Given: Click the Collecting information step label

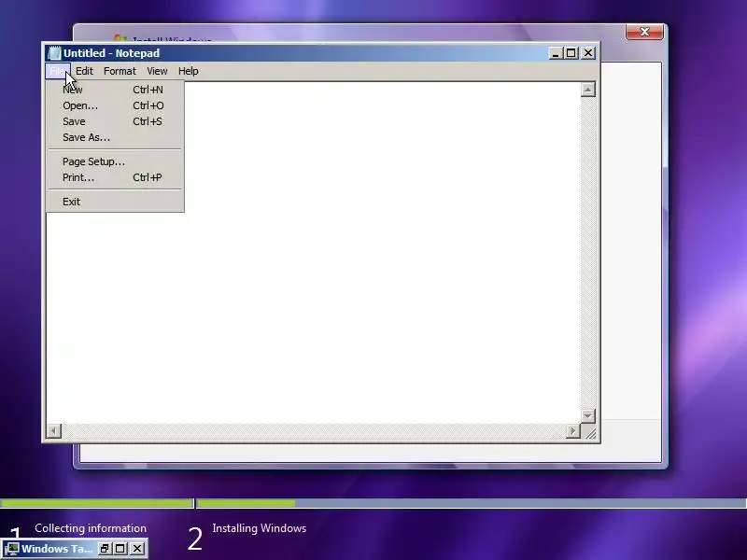Looking at the screenshot, I should click(x=91, y=528).
